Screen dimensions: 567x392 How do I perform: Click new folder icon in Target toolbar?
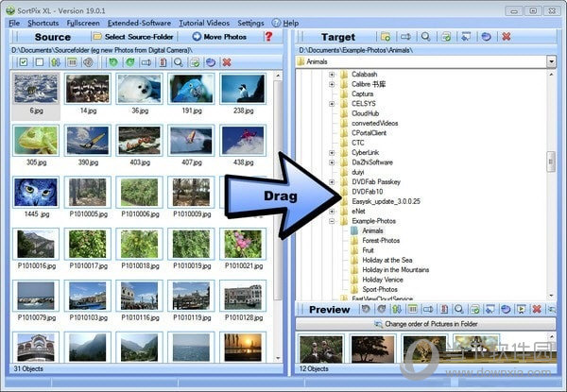click(386, 37)
